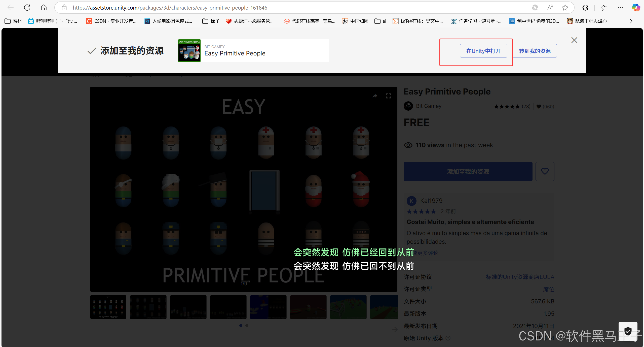Click the share arrow on preview image

(375, 96)
